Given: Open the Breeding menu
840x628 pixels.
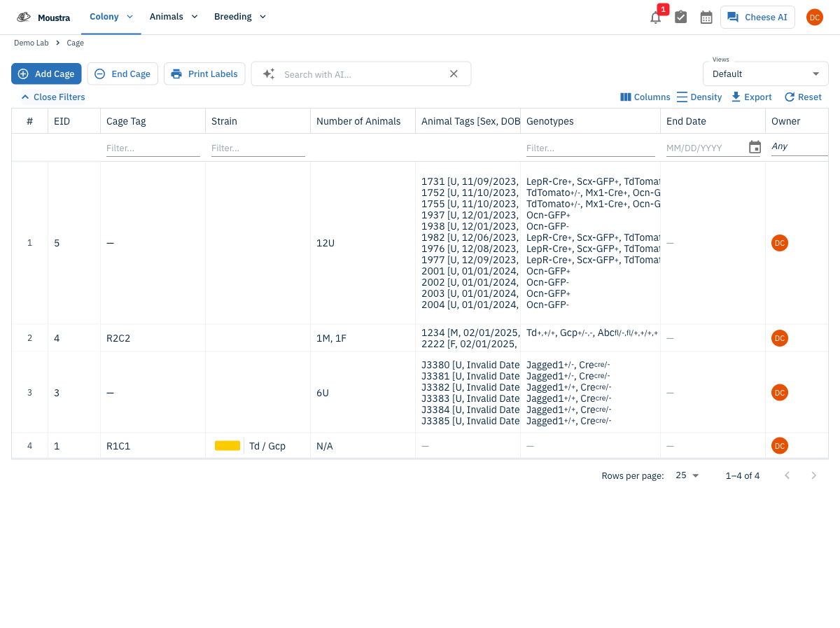Looking at the screenshot, I should 240,17.
